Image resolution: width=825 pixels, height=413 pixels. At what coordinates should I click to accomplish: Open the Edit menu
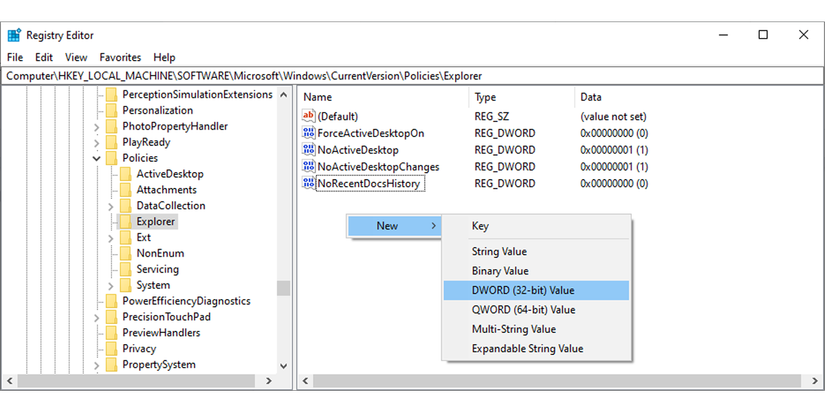[44, 57]
